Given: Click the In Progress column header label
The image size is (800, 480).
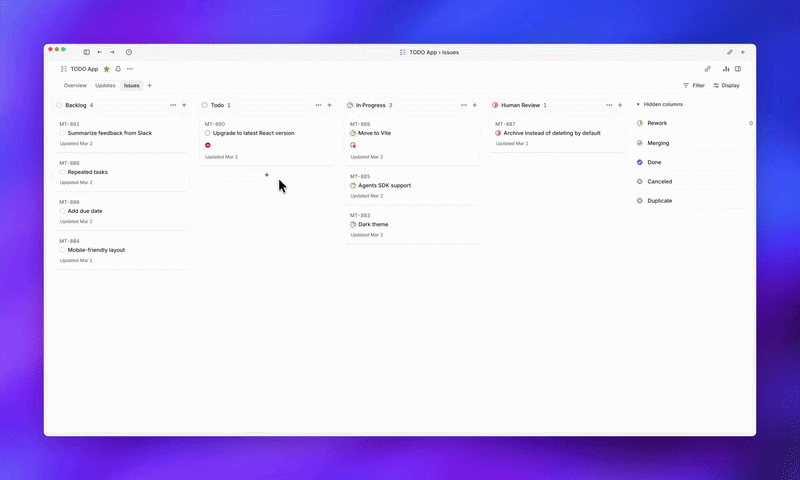Looking at the screenshot, I should [x=371, y=105].
